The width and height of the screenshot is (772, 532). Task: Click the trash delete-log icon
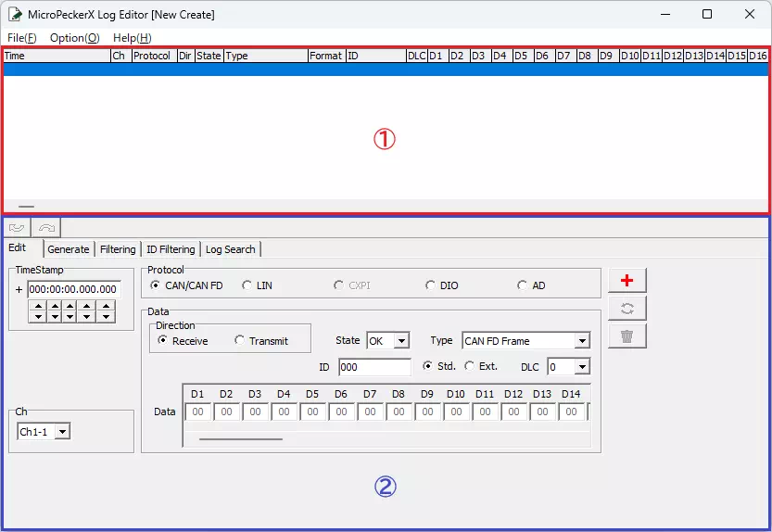(626, 336)
